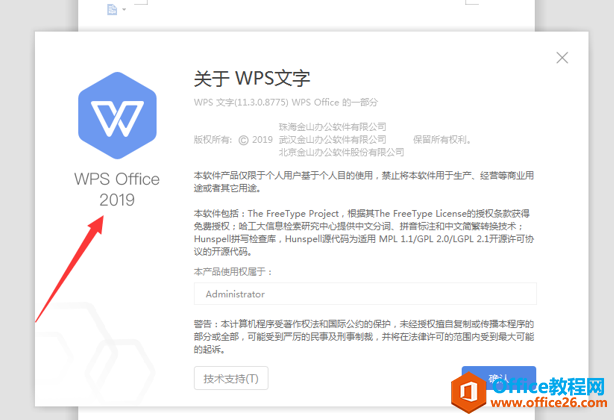Click the WPS Office 2019 label

point(117,189)
